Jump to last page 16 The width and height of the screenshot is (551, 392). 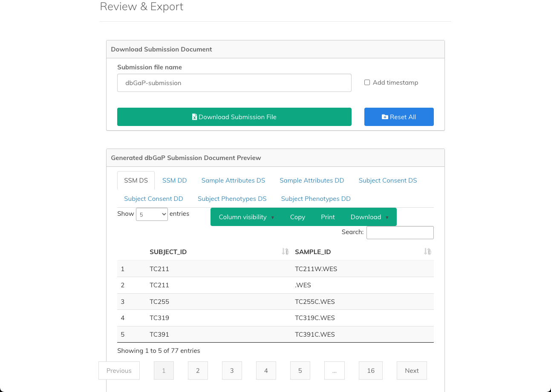click(x=371, y=371)
